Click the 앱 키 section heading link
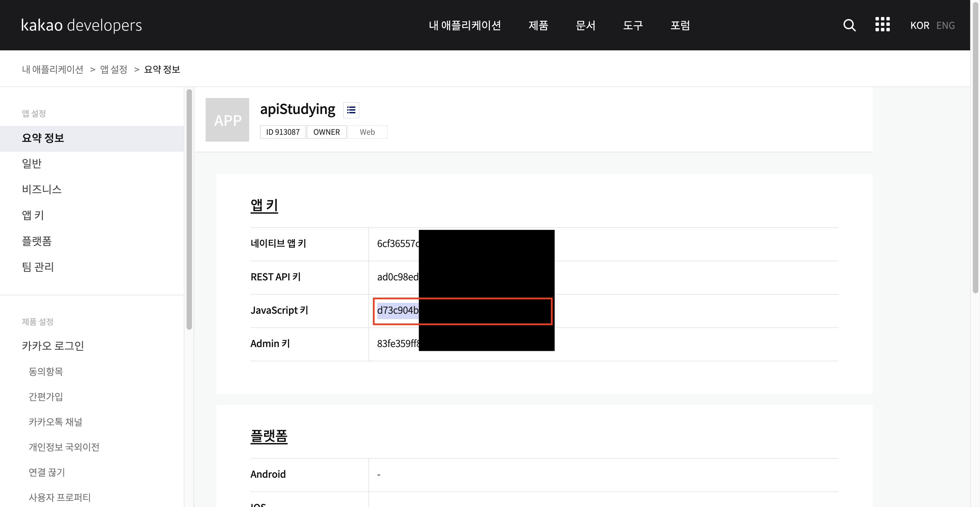 [264, 206]
